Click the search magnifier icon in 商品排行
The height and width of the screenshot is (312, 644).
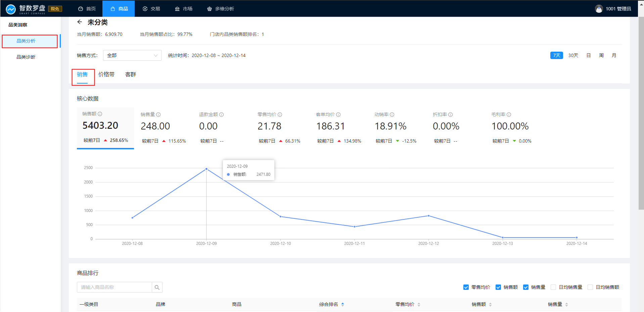pos(157,287)
